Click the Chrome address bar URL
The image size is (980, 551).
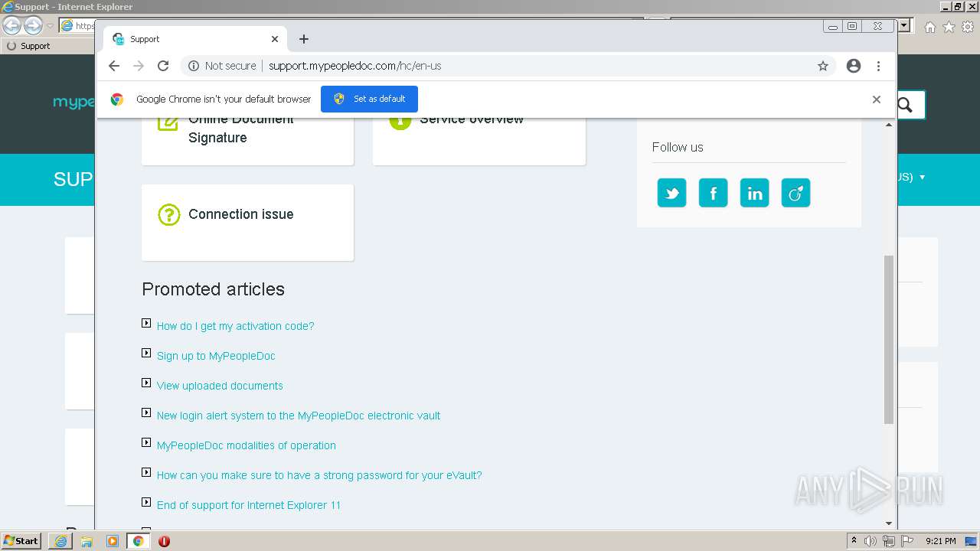(354, 66)
